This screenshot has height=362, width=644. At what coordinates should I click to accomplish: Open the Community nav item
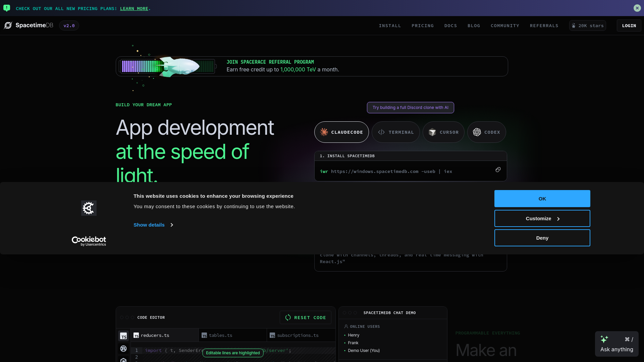505,26
